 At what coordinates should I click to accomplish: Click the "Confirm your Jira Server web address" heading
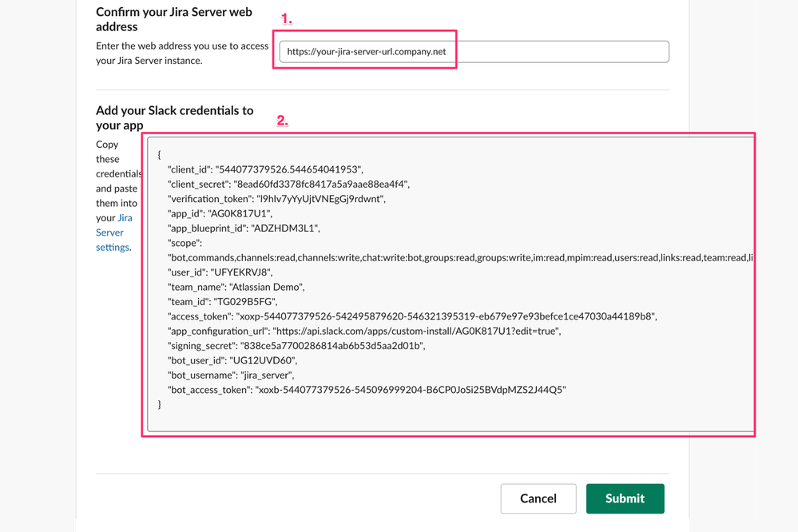click(174, 19)
